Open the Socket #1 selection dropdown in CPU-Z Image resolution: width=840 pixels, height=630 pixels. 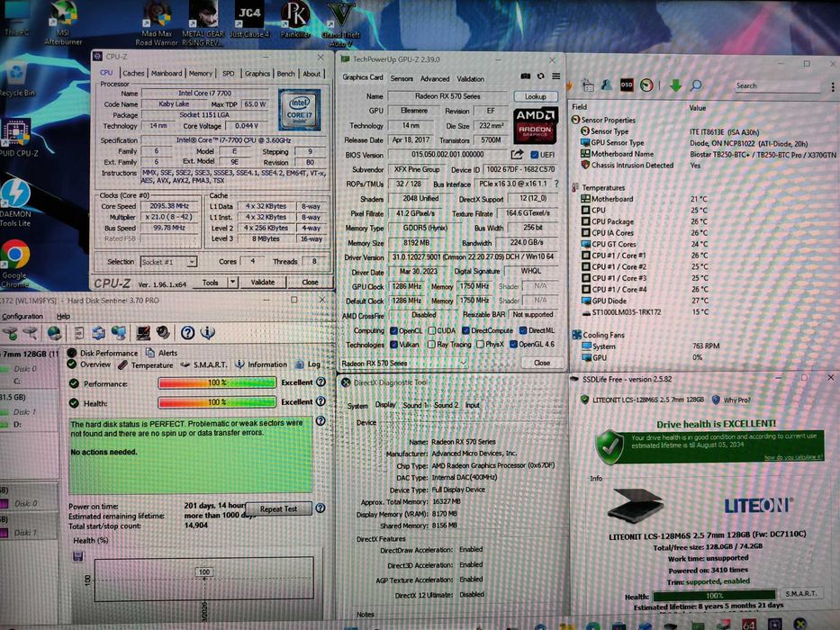(x=168, y=262)
